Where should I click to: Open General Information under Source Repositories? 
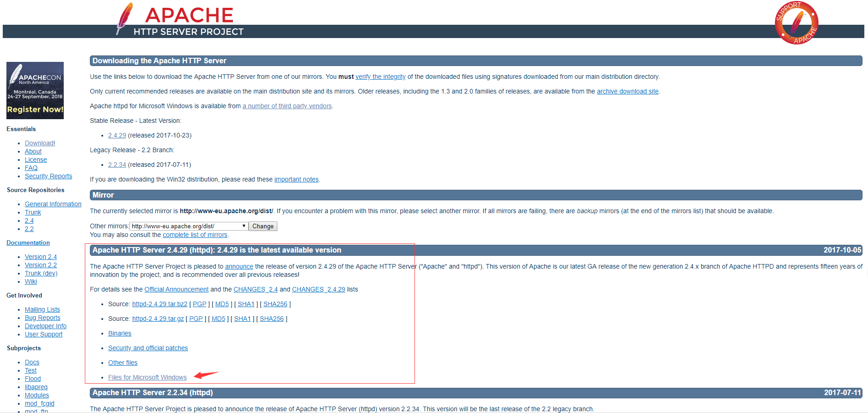(53, 204)
